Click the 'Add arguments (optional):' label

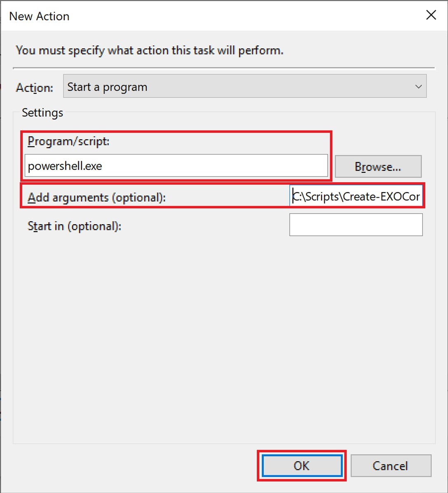(x=96, y=197)
